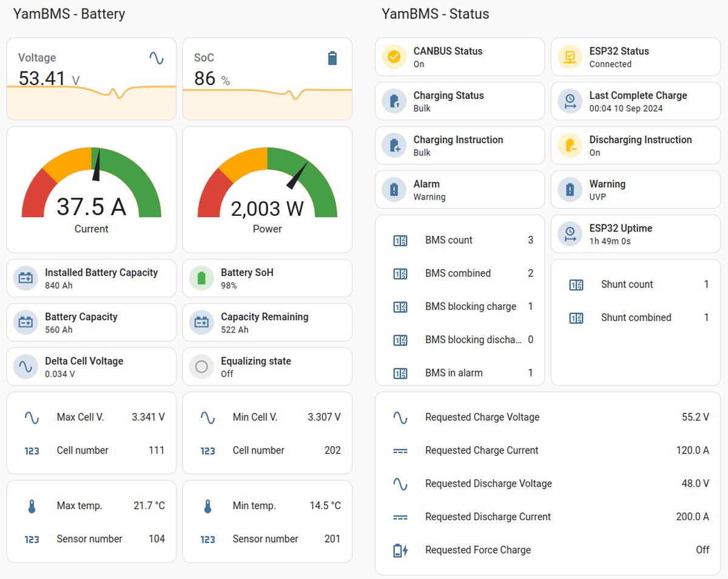Screen dimensions: 728x579
Task: Click the Shunt count counter icon
Action: click(576, 285)
